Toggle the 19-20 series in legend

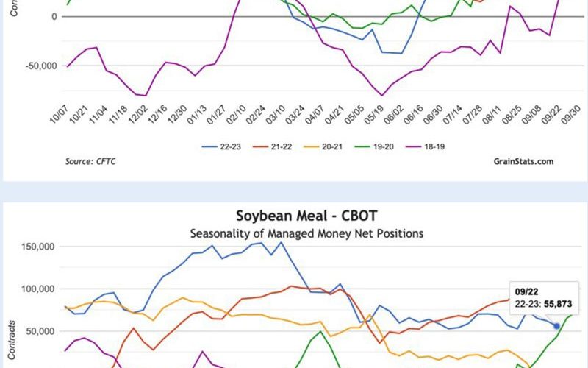click(x=374, y=146)
